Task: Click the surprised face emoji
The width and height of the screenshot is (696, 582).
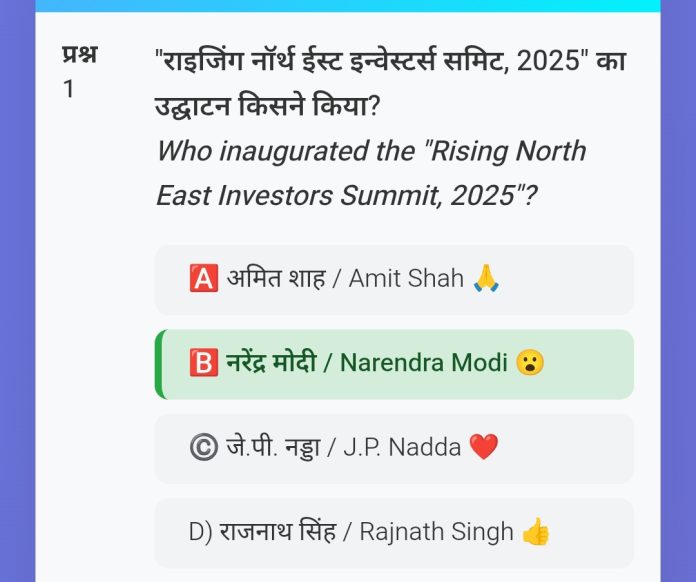Action: point(531,363)
